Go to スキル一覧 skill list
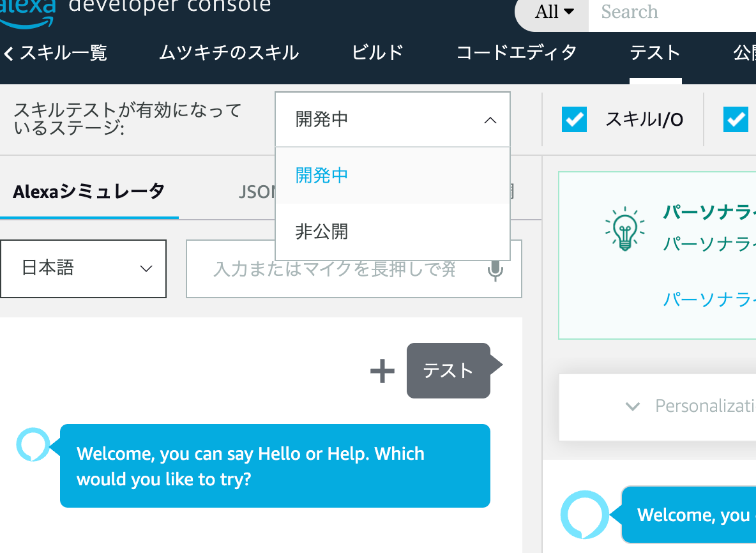 [63, 52]
